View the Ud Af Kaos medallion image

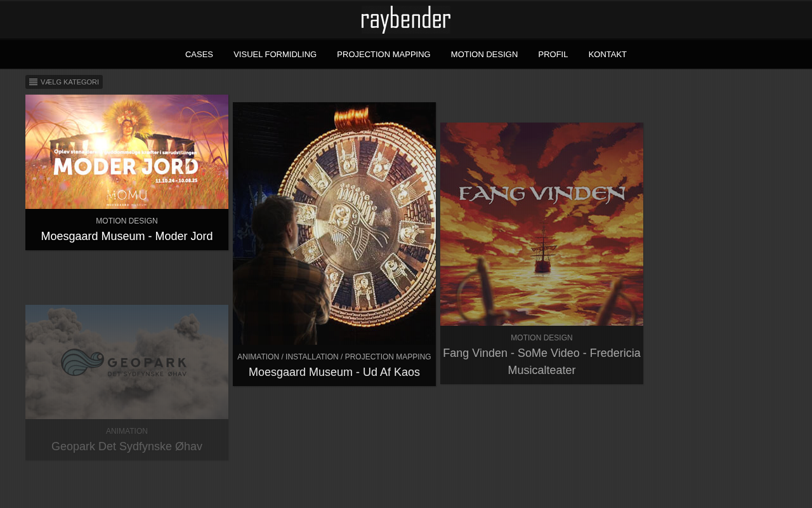coord(334,224)
